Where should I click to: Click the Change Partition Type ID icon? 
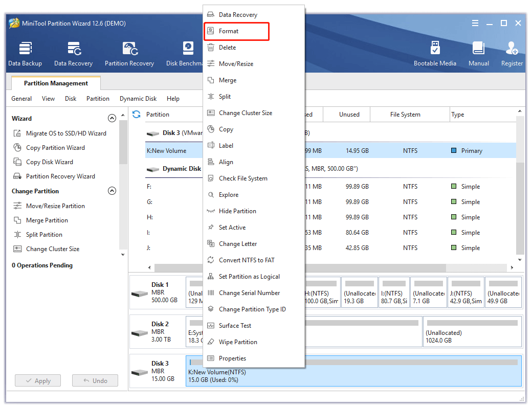[211, 309]
